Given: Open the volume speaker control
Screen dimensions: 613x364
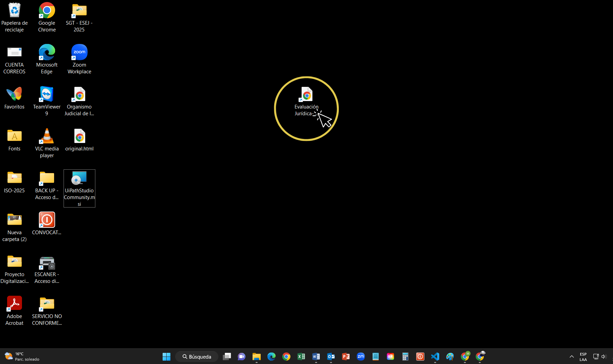Looking at the screenshot, I should [604, 357].
